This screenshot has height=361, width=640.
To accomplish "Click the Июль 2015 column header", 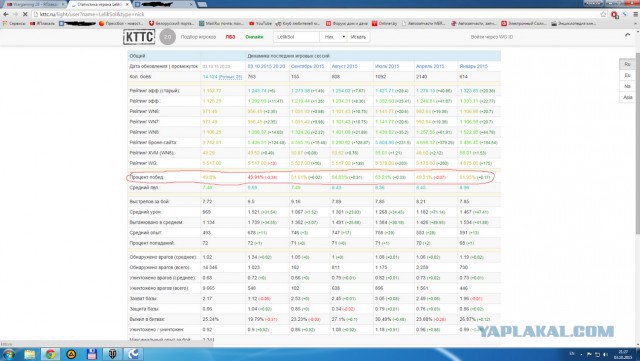I will [387, 66].
